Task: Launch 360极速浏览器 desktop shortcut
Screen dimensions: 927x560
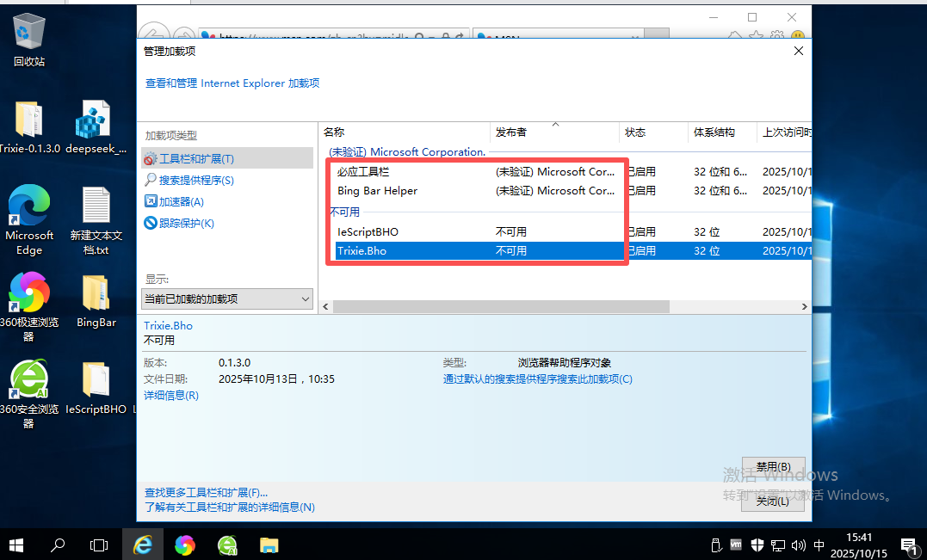Action: tap(29, 301)
